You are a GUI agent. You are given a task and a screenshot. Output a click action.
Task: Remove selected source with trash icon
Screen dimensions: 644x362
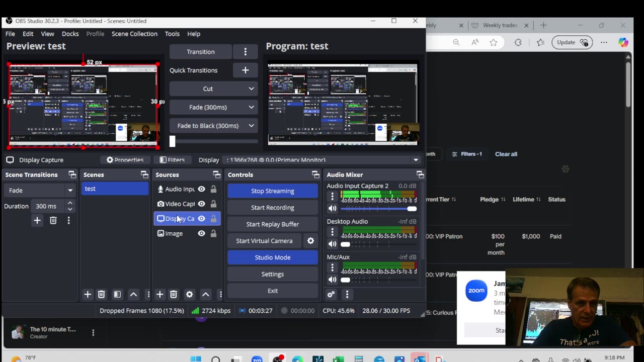pyautogui.click(x=174, y=294)
